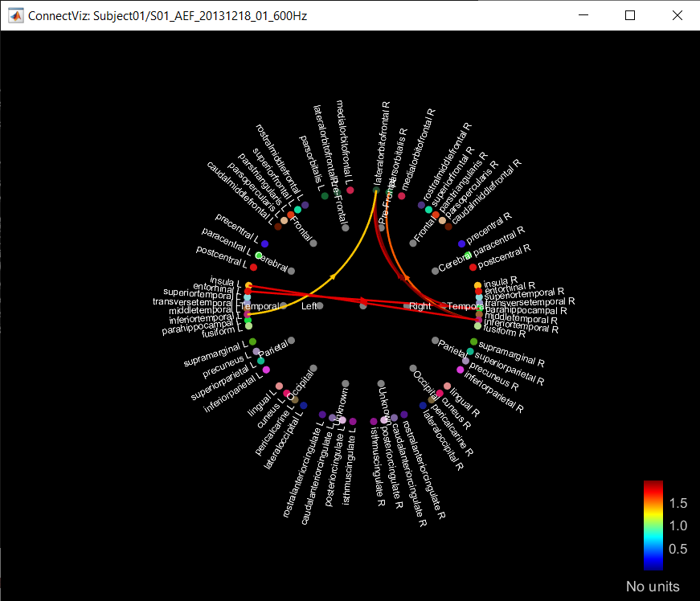This screenshot has height=601, width=700.
Task: Click the fusiform L node
Action: [x=248, y=326]
